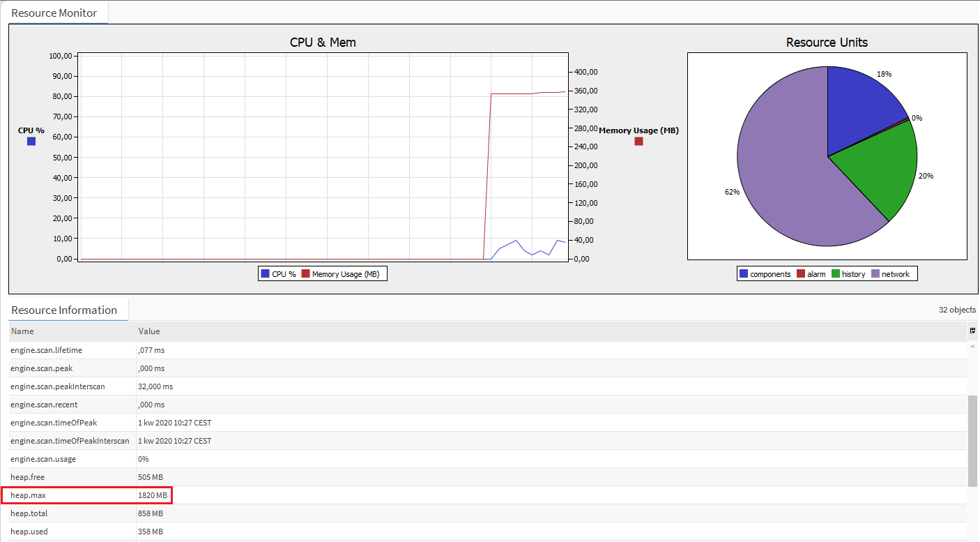
Task: Click the CPU % legend entry under the chart
Action: click(279, 274)
